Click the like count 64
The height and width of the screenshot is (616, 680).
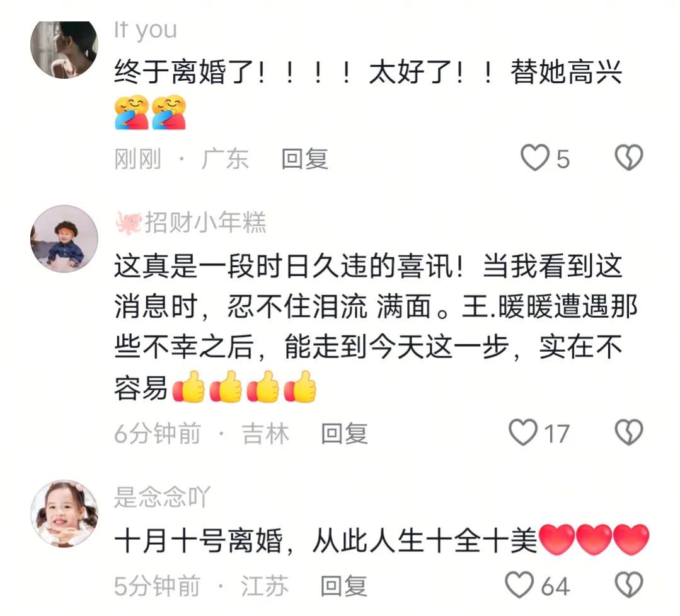click(555, 586)
